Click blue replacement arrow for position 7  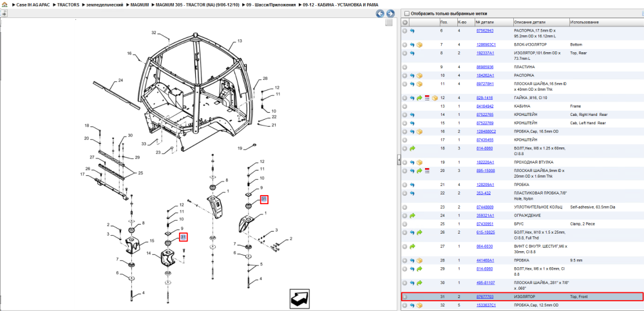pyautogui.click(x=412, y=44)
